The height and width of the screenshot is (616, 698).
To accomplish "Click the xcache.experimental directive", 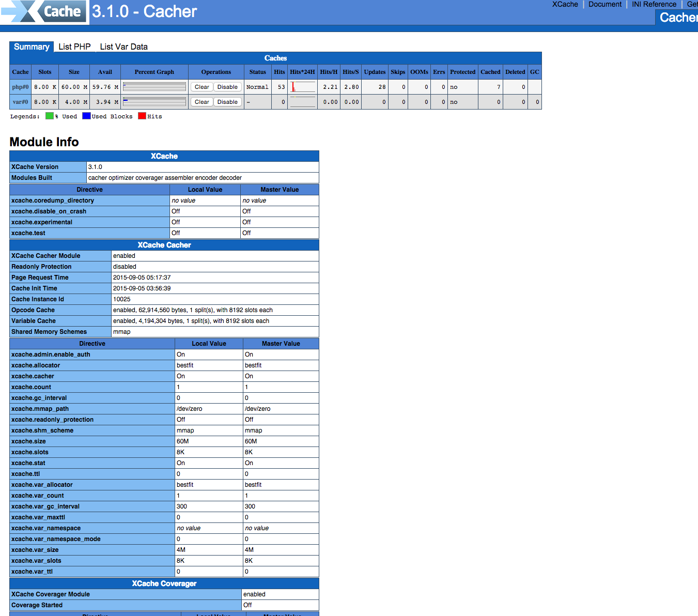I will click(42, 222).
